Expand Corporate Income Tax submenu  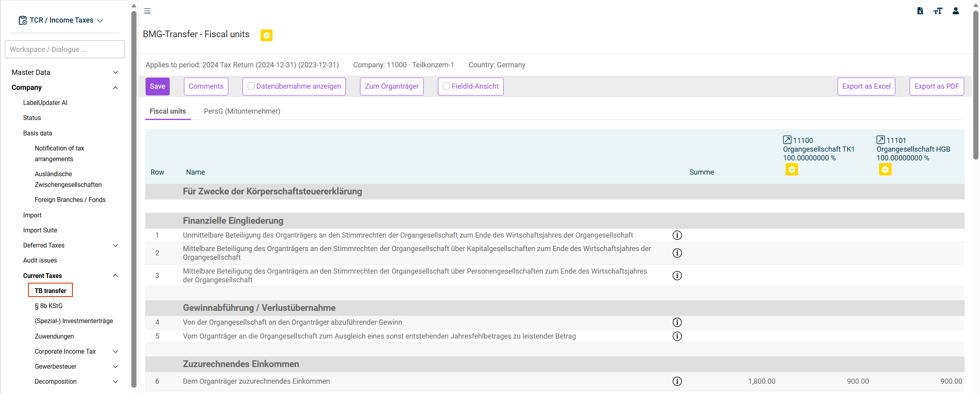115,352
